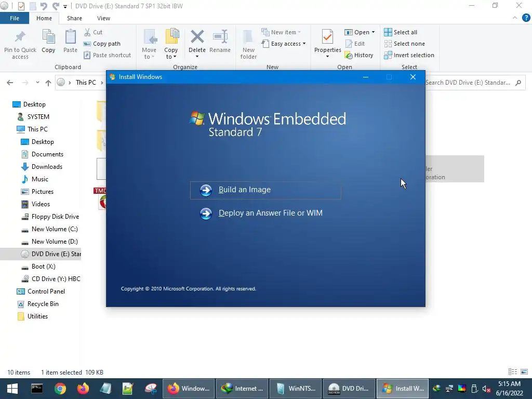Image resolution: width=532 pixels, height=399 pixels.
Task: Click the Back navigation arrow
Action: pos(10,83)
